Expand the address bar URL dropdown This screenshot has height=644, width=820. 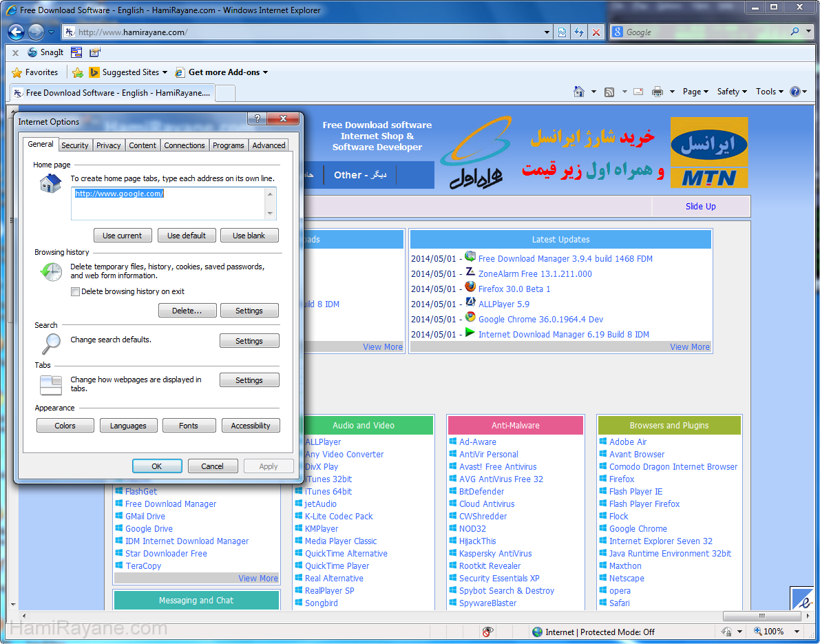point(547,32)
